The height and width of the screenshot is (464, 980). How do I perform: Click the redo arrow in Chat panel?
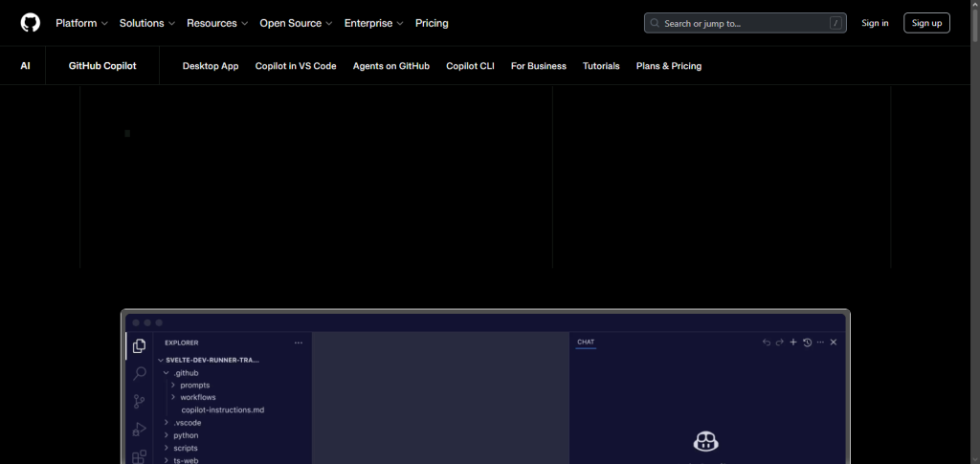coord(779,342)
